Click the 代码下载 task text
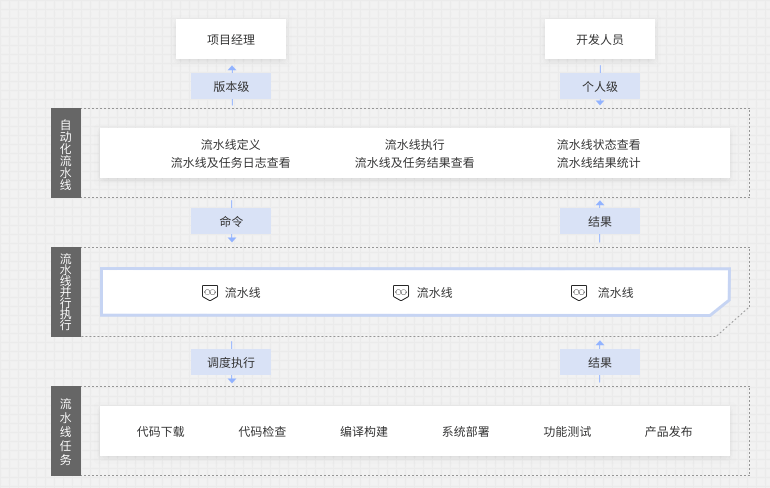This screenshot has height=488, width=770. point(160,432)
